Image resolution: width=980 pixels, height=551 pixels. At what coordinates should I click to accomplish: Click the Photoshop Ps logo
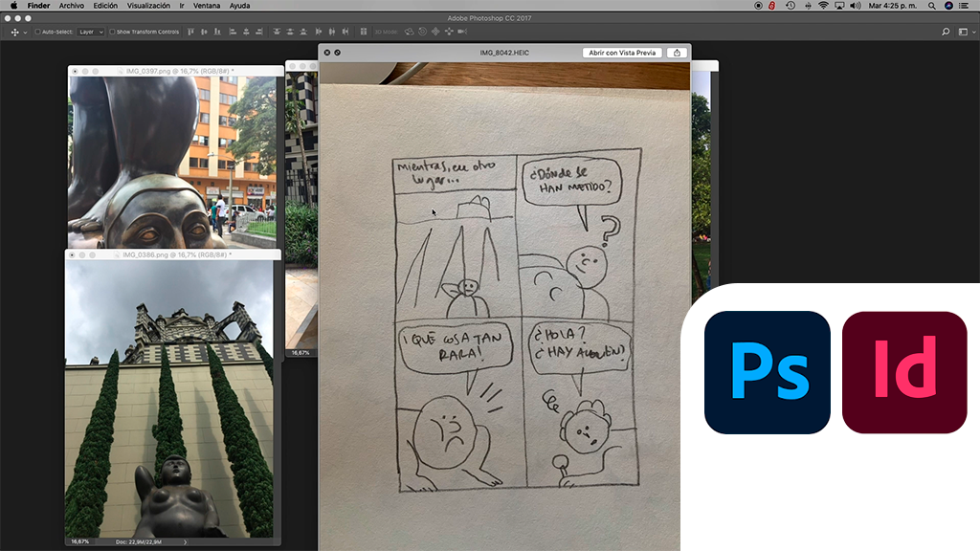[767, 372]
